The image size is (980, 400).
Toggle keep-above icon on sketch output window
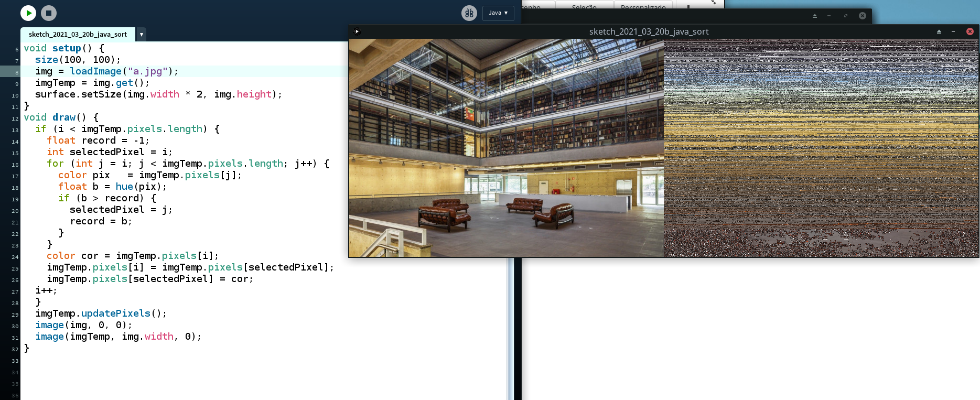[939, 31]
